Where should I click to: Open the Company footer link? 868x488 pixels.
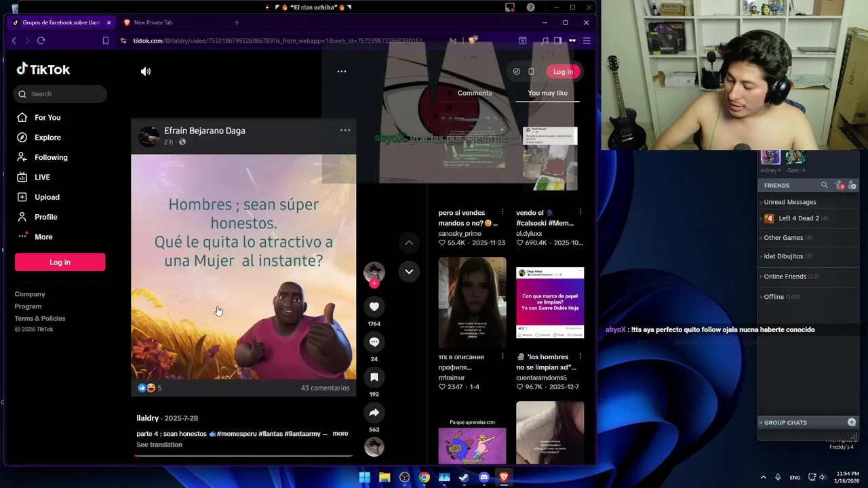(x=30, y=294)
